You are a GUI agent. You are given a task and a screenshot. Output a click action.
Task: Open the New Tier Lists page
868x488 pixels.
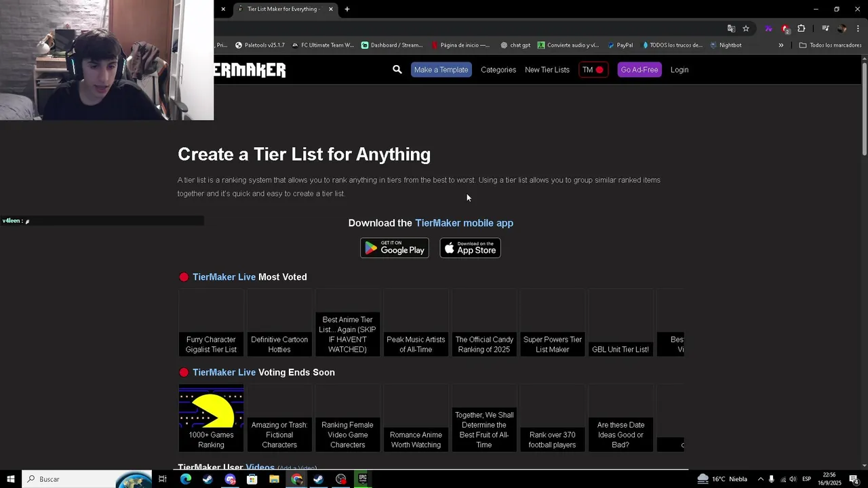(x=547, y=70)
